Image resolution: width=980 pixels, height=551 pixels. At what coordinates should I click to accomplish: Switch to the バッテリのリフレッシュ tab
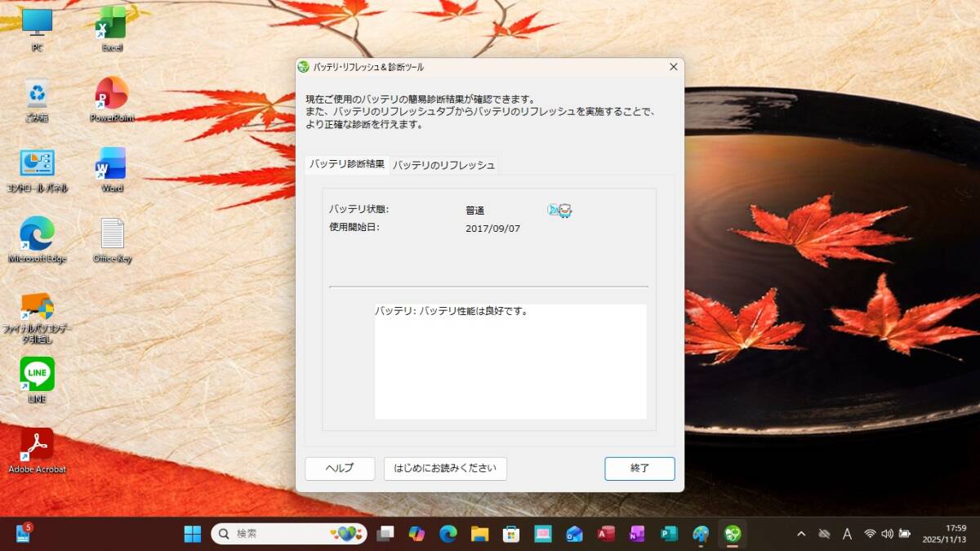pyautogui.click(x=443, y=165)
